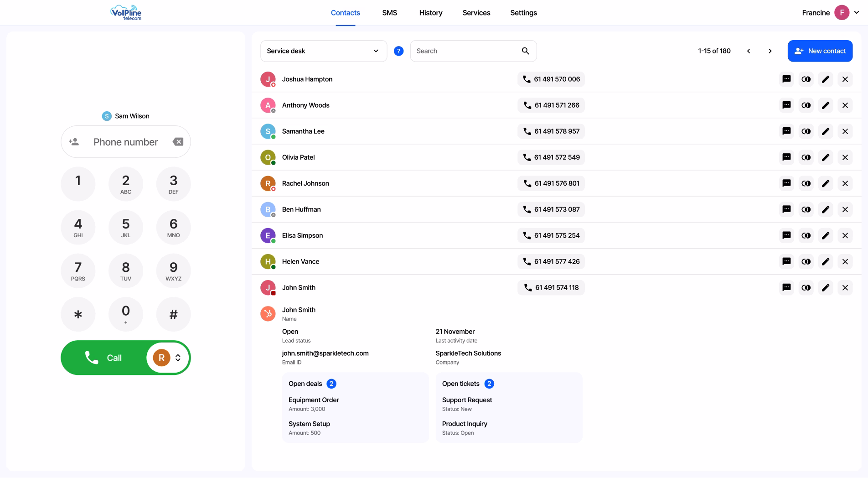Call Joshua Hampton at 61 491 570 006
868x478 pixels.
[x=551, y=79]
